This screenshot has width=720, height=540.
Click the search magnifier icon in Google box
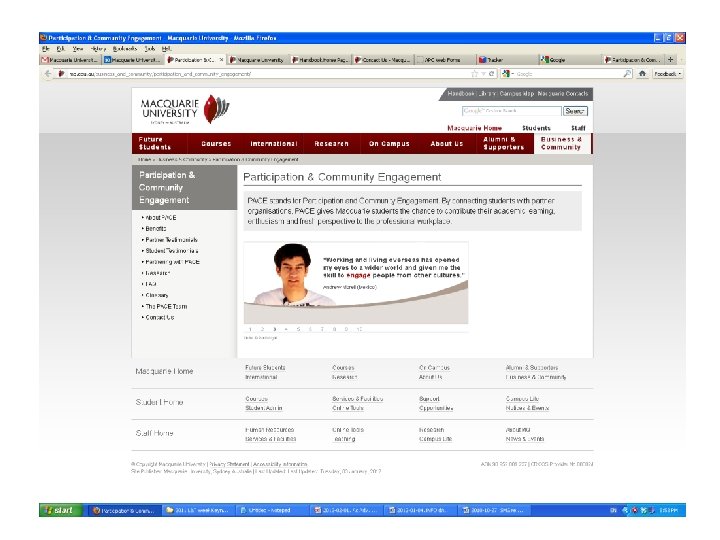[x=627, y=73]
